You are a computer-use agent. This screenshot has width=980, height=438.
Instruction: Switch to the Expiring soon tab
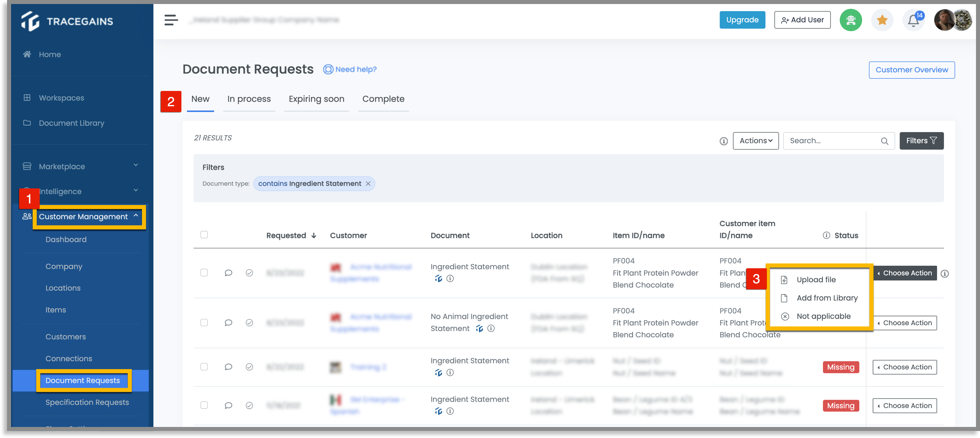pos(316,99)
